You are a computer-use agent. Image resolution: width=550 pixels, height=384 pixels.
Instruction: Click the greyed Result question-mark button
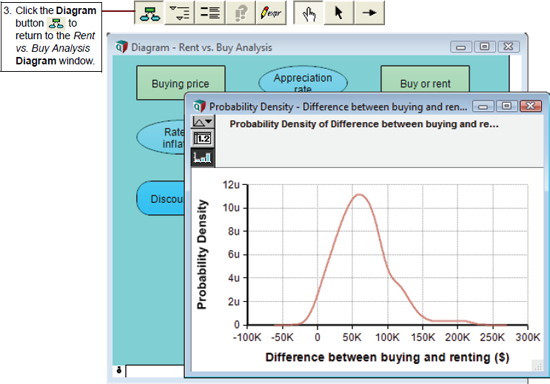(x=241, y=13)
